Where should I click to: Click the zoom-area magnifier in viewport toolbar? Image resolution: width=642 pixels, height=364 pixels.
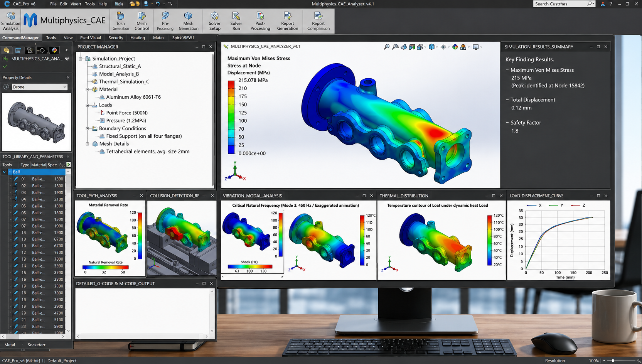395,47
